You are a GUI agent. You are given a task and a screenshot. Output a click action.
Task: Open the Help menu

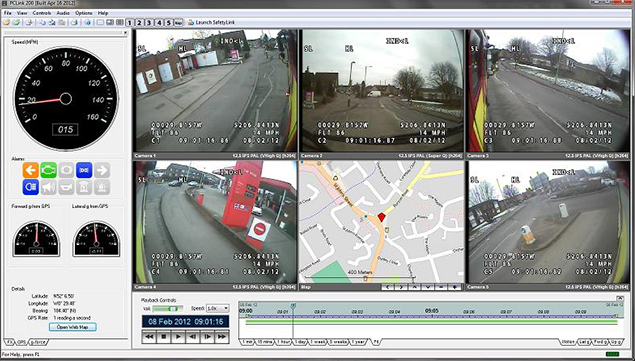(103, 13)
